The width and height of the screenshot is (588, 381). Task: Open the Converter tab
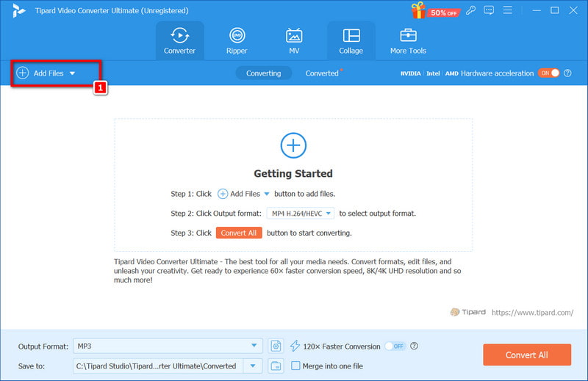point(179,41)
